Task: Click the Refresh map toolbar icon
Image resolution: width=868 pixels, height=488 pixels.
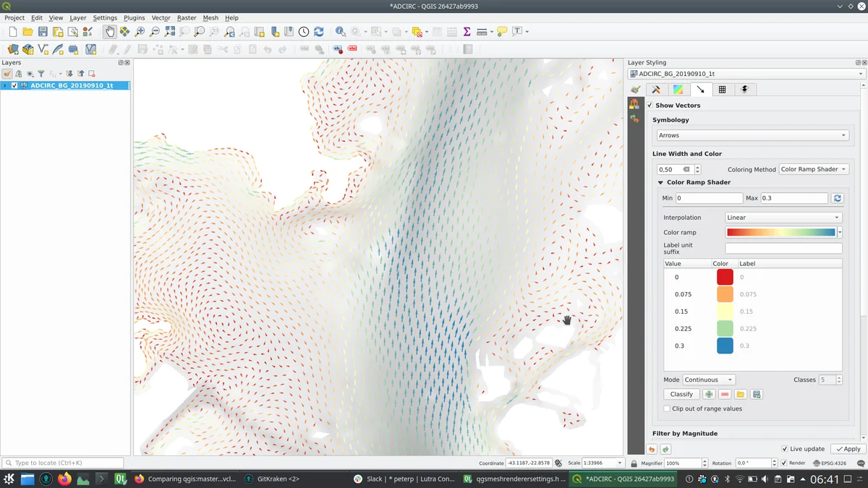Action: point(318,32)
